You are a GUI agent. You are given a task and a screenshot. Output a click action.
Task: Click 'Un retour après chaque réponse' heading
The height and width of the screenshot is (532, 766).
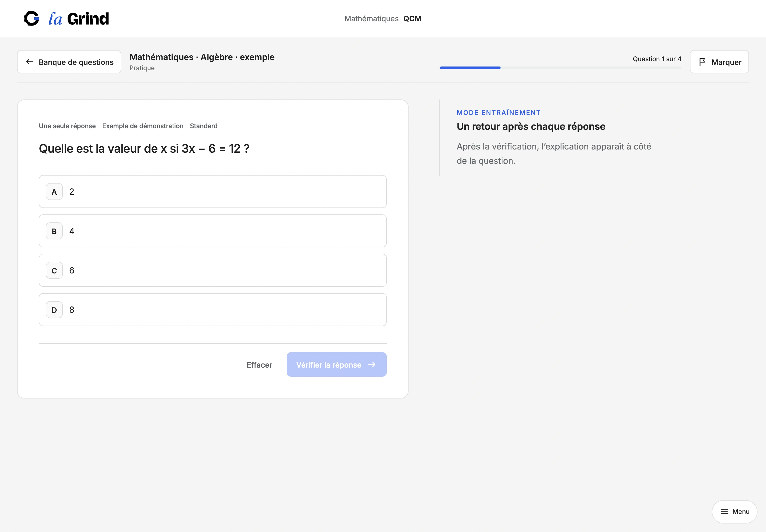[531, 127]
